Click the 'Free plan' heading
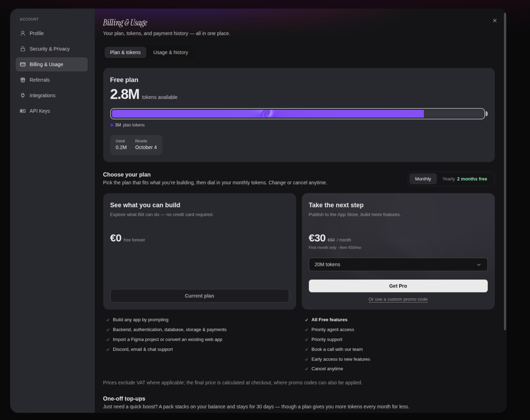Viewport: 530px width, 420px height. (x=124, y=80)
